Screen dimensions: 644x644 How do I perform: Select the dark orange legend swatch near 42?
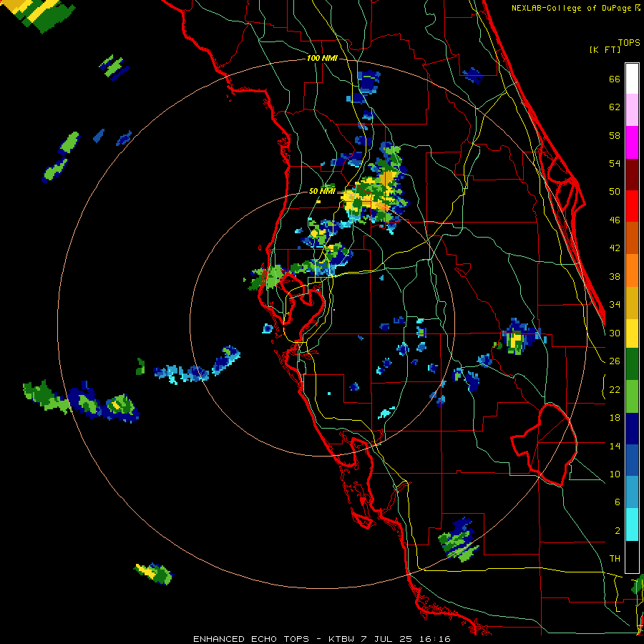(632, 238)
